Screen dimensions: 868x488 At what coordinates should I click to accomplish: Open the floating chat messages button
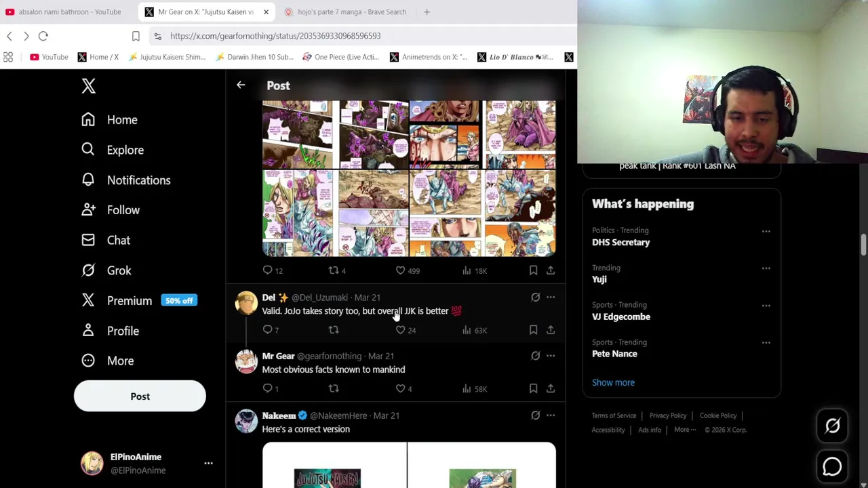pos(832,466)
